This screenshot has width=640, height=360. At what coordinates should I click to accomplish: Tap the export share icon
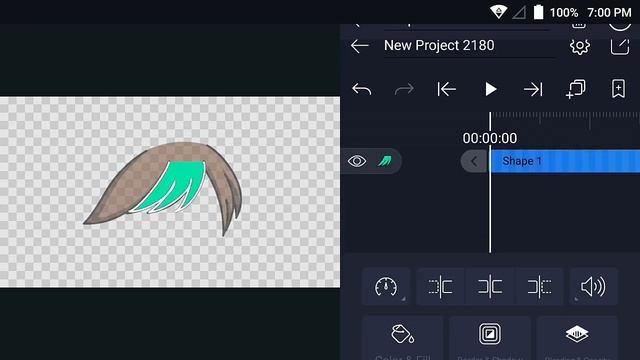click(x=620, y=46)
